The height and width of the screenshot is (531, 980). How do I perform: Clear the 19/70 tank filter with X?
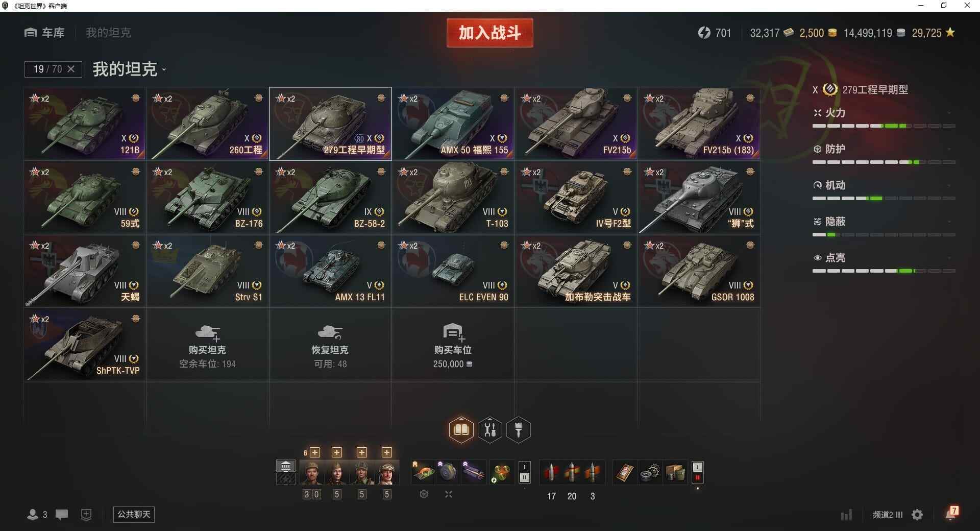[x=71, y=69]
